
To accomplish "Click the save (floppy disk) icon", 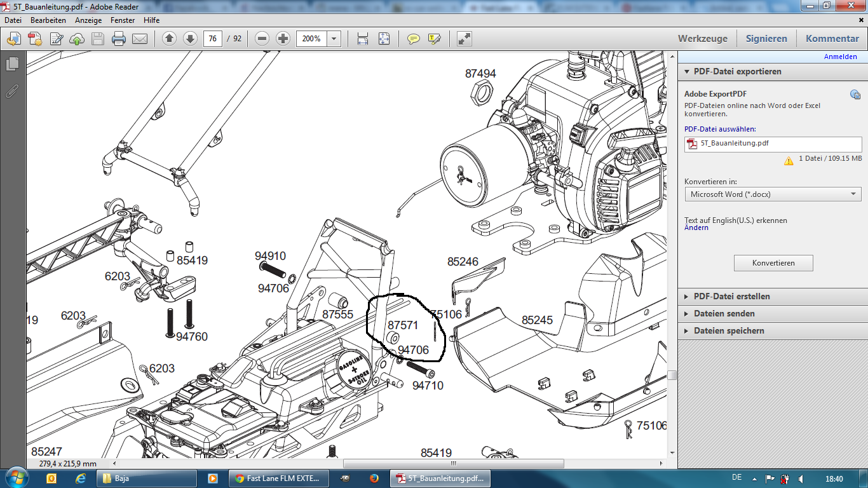I will tap(98, 39).
